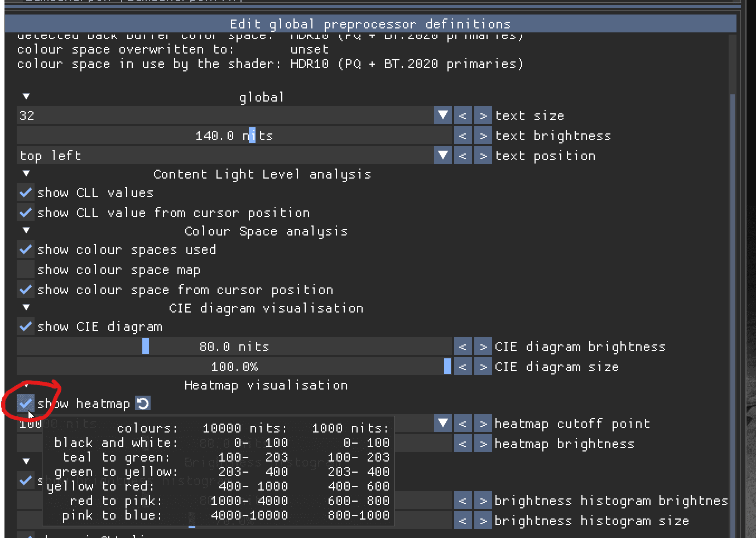Lower heatmap brightness with its left arrow
Viewport: 756px width, 538px height.
pyautogui.click(x=463, y=444)
